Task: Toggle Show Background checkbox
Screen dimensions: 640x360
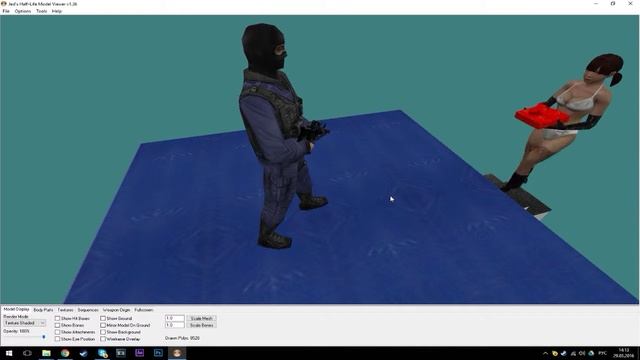Action: point(103,332)
